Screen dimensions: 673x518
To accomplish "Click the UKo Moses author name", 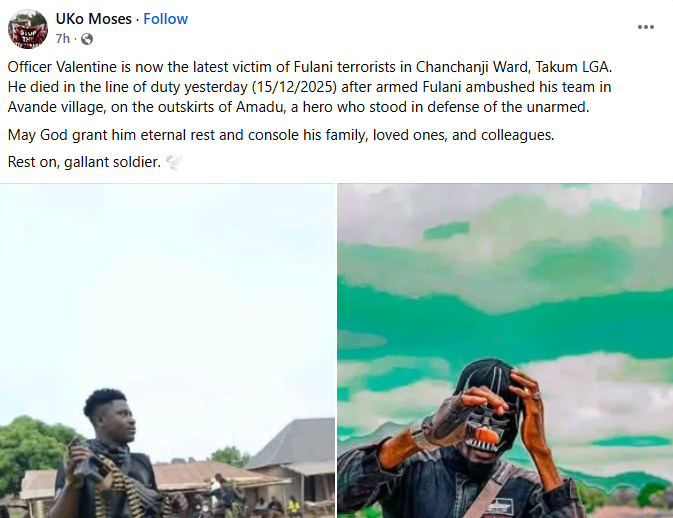I will click(94, 19).
